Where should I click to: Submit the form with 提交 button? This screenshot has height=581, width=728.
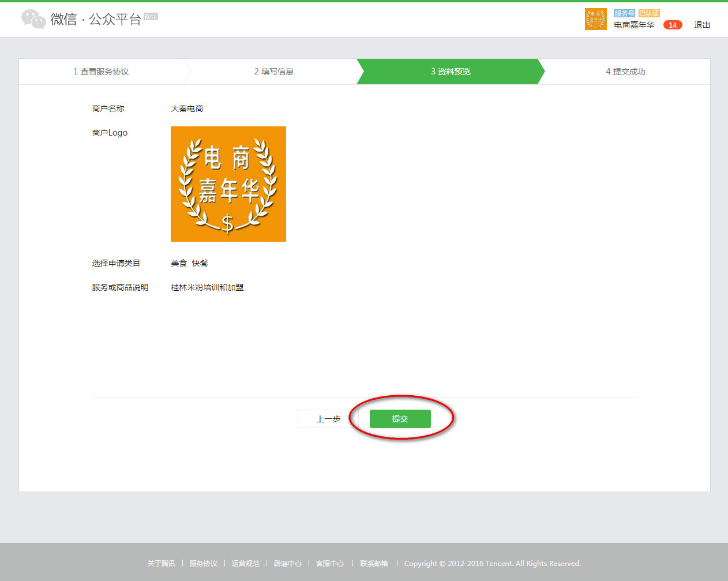click(x=400, y=419)
